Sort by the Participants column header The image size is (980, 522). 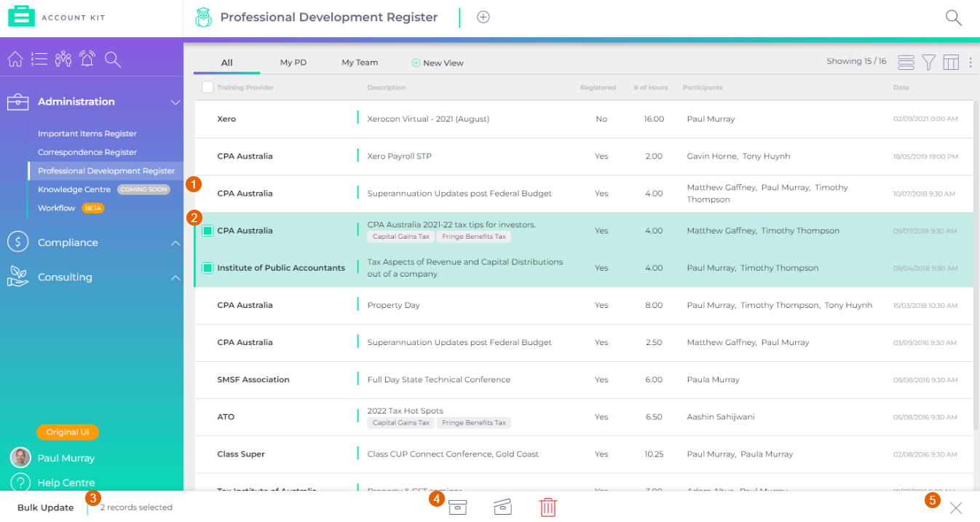tap(703, 87)
